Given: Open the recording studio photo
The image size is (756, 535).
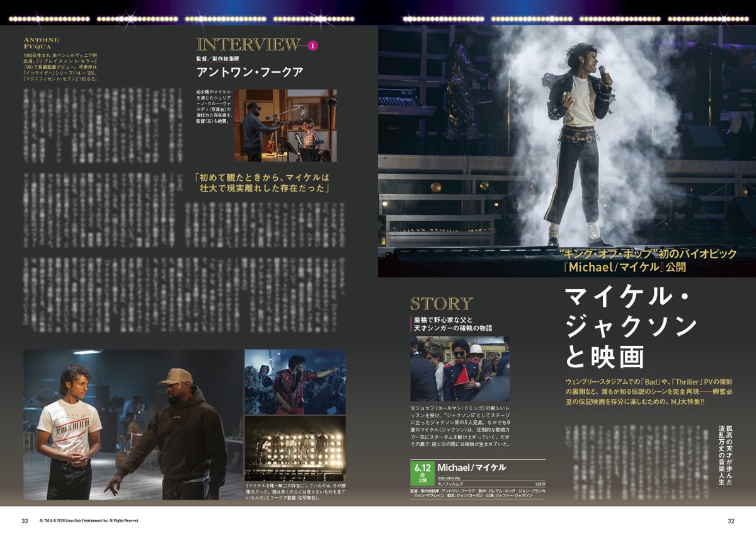Looking at the screenshot, I should (x=286, y=125).
